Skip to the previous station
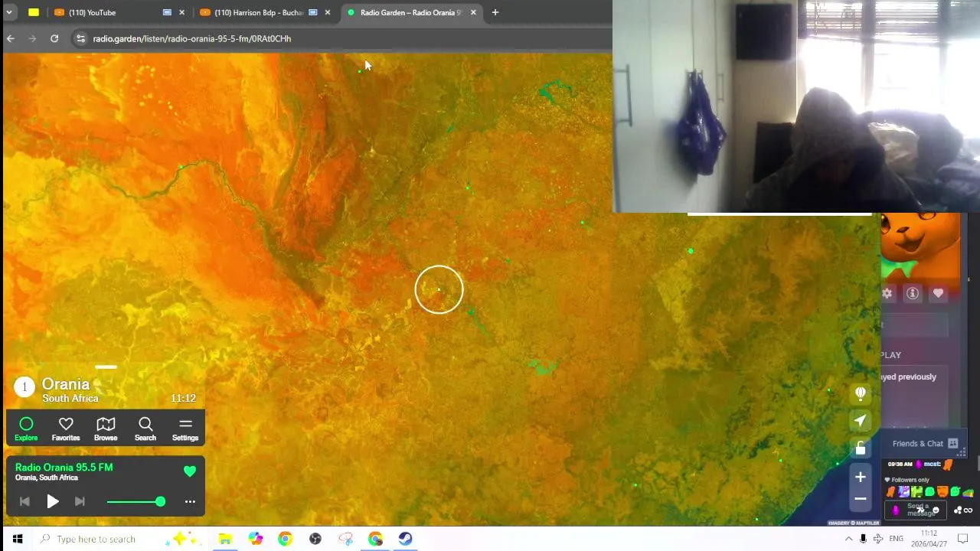 24,501
